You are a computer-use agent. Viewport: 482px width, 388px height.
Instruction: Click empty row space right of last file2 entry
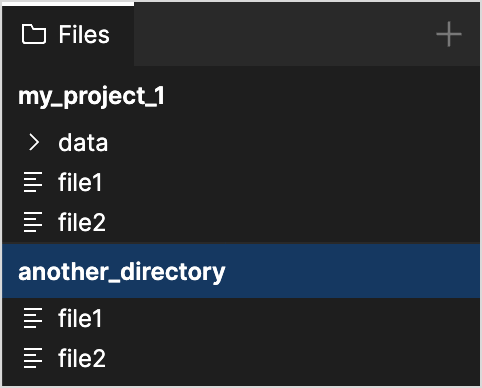tap(293, 358)
